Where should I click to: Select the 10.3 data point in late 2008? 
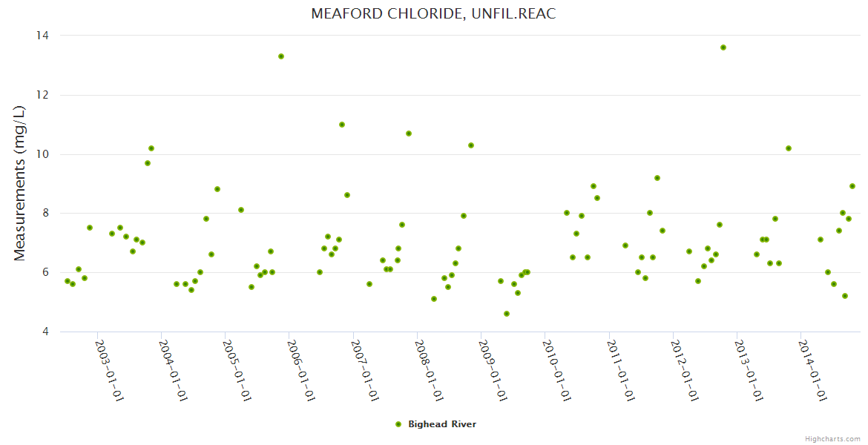tap(471, 145)
